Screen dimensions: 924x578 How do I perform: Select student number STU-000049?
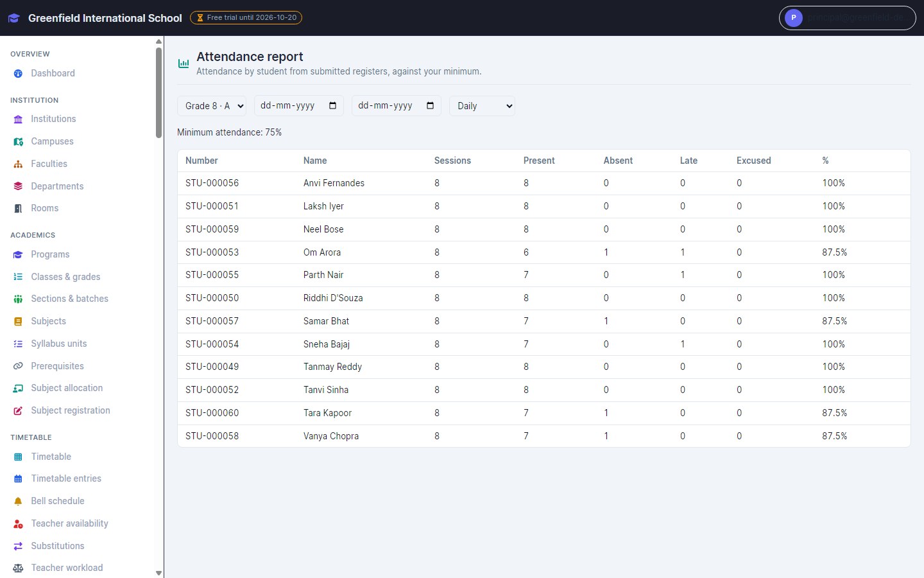point(212,367)
